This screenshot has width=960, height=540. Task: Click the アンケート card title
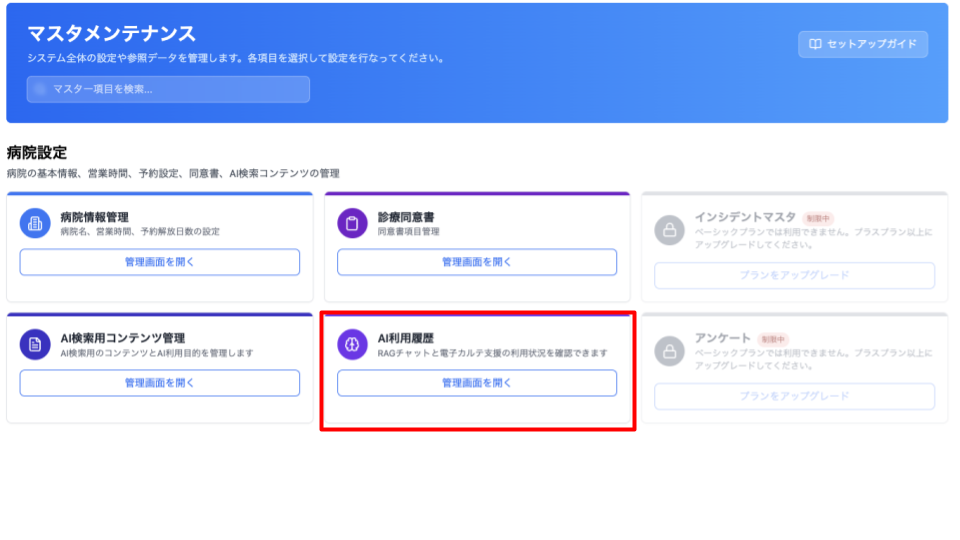[722, 339]
